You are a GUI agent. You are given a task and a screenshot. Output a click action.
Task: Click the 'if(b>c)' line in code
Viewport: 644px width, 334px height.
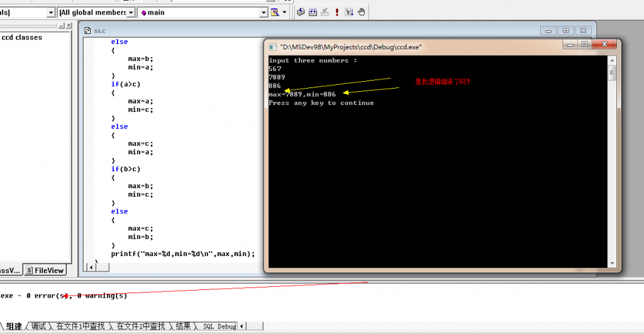[x=126, y=169]
